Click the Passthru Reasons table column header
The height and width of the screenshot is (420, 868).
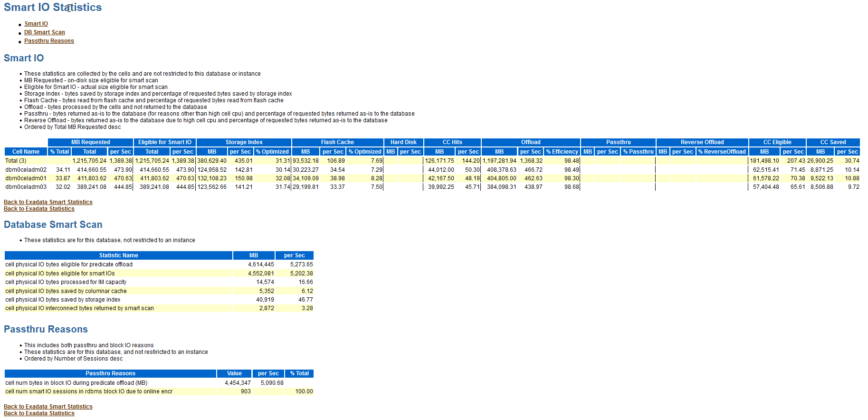pyautogui.click(x=110, y=373)
